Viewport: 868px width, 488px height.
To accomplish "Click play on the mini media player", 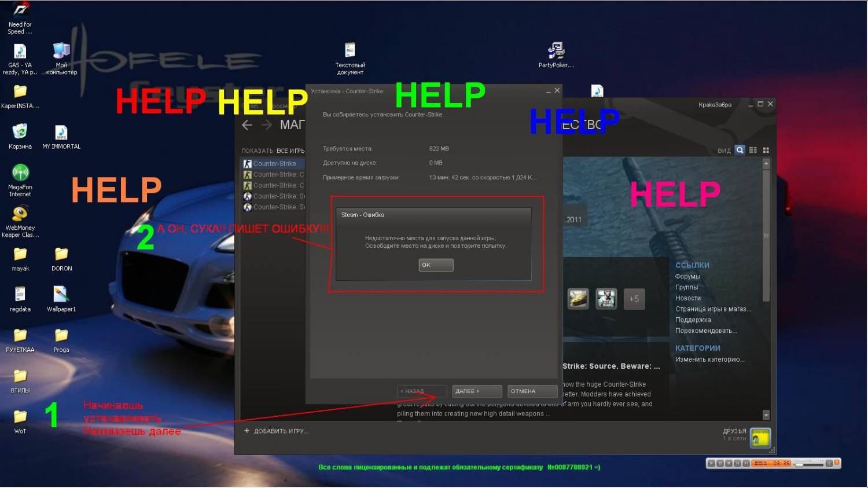I will click(711, 463).
